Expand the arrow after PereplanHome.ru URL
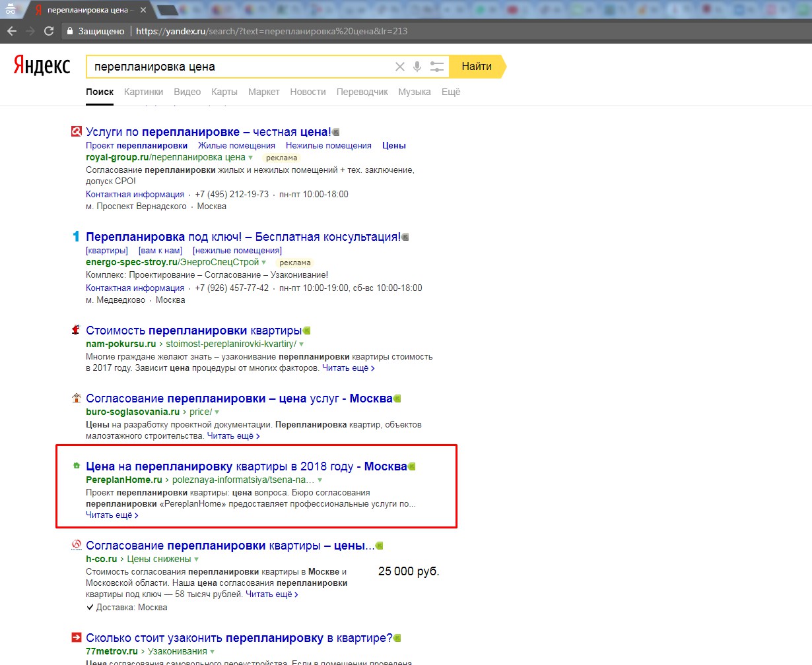The height and width of the screenshot is (665, 812). 320,480
